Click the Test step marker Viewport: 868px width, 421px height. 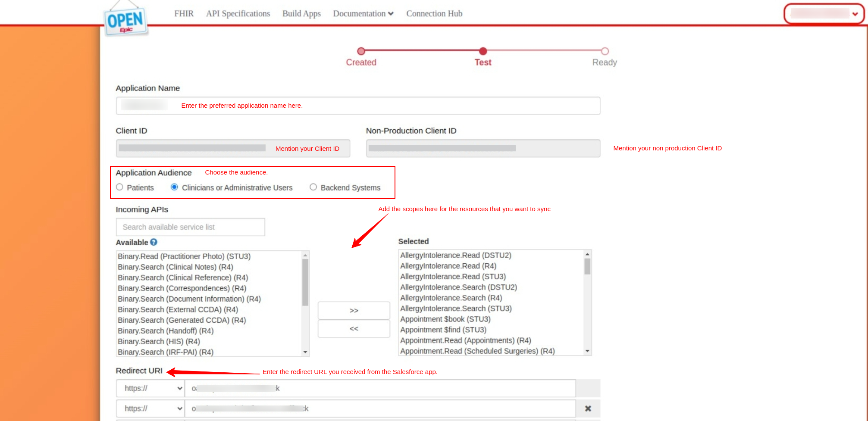tap(483, 51)
